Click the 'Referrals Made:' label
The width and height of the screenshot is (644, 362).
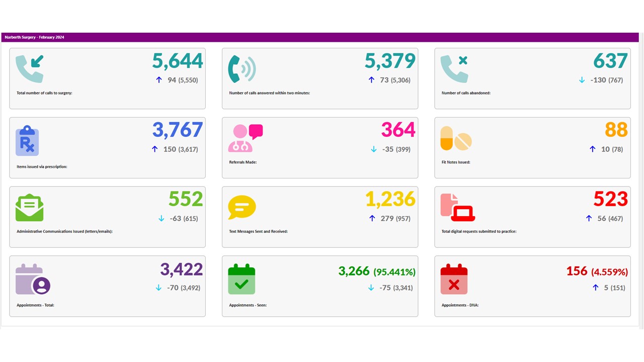point(243,162)
